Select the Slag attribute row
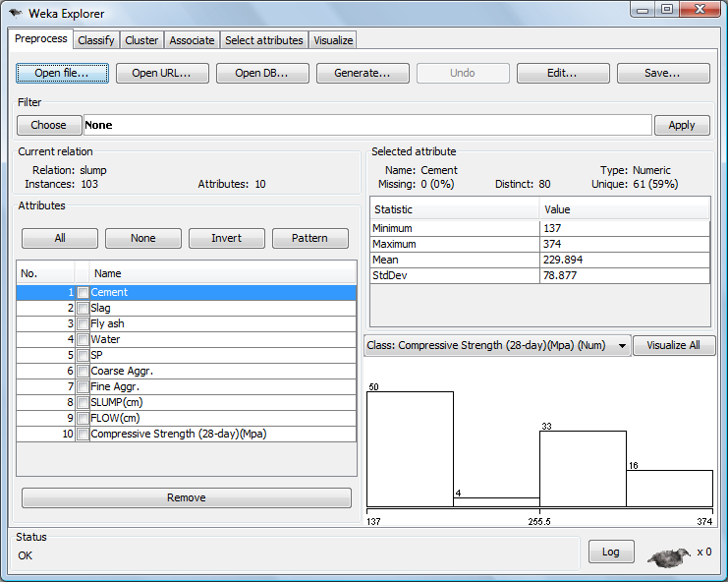Viewport: 728px width, 582px height. pyautogui.click(x=187, y=309)
